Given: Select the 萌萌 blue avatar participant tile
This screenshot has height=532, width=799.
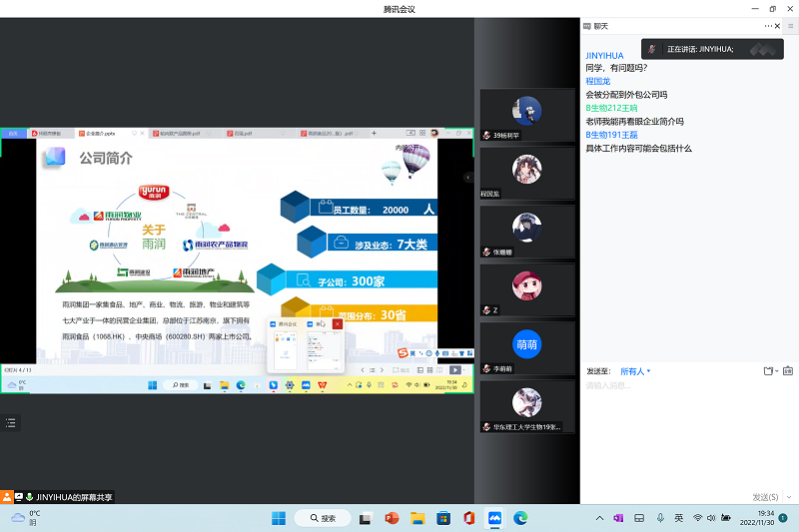Looking at the screenshot, I should 527,347.
